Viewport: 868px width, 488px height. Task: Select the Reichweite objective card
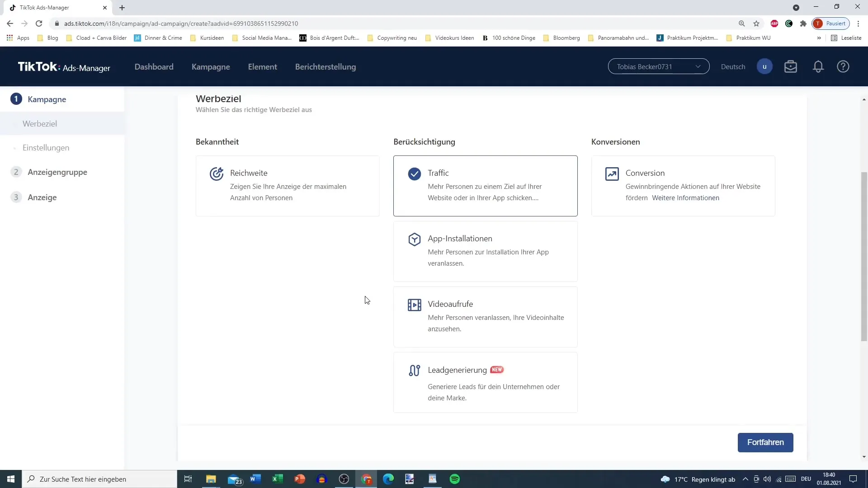[288, 186]
